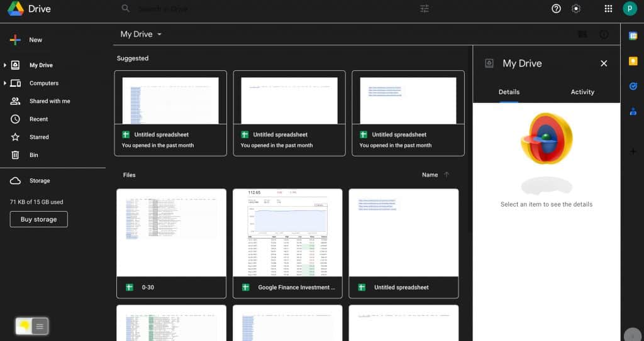Open search filter options icon
This screenshot has width=644, height=341.
425,9
